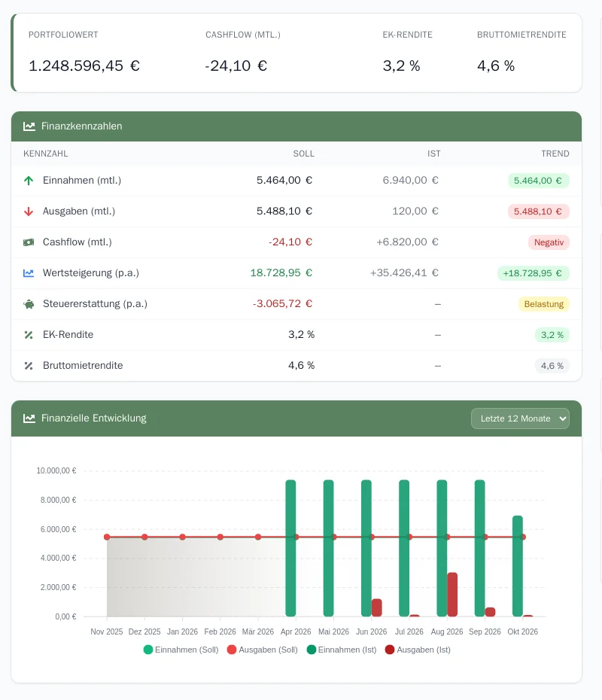The height and width of the screenshot is (700, 602).
Task: Click the Wertsteigerung Ist value +35.426,41 €
Action: point(404,272)
